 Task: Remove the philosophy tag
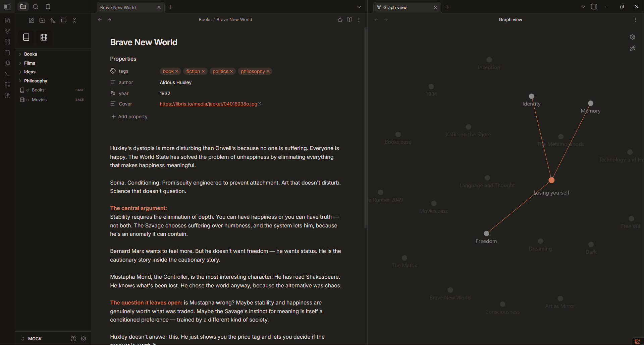(268, 71)
